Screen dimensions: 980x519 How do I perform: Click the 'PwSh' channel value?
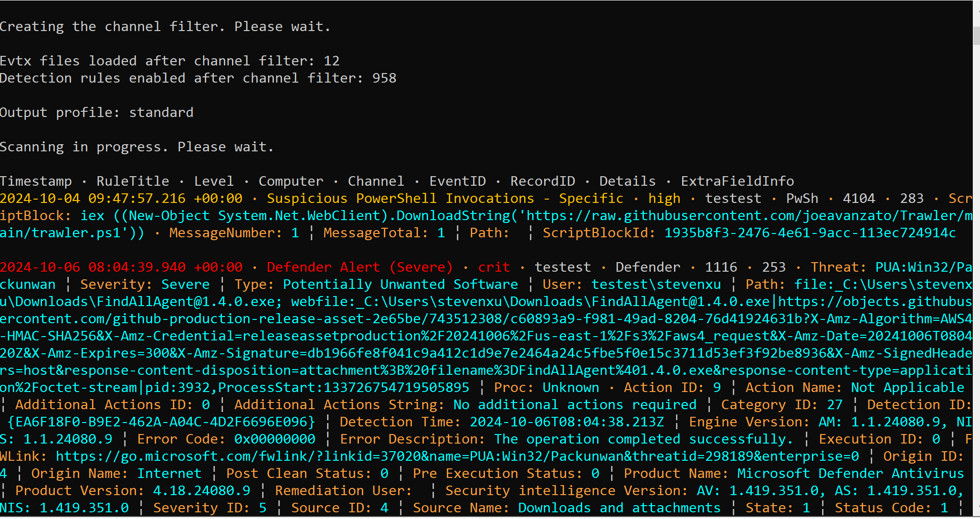(802, 199)
